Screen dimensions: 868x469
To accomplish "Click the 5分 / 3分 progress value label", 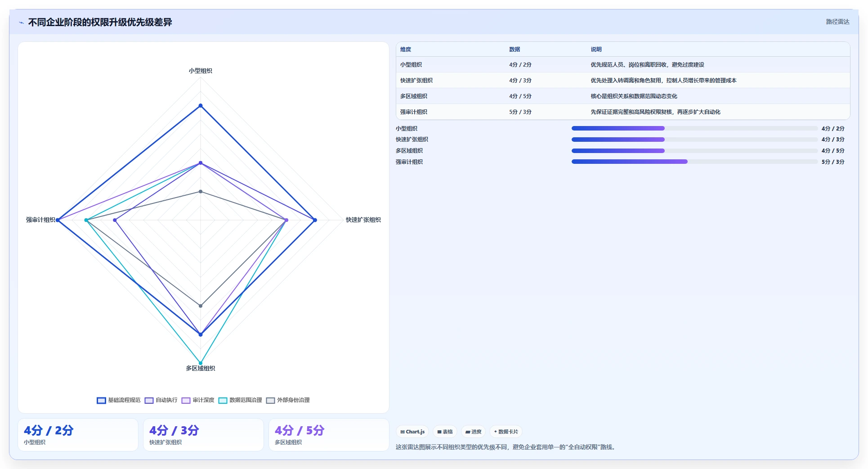I will pos(833,162).
